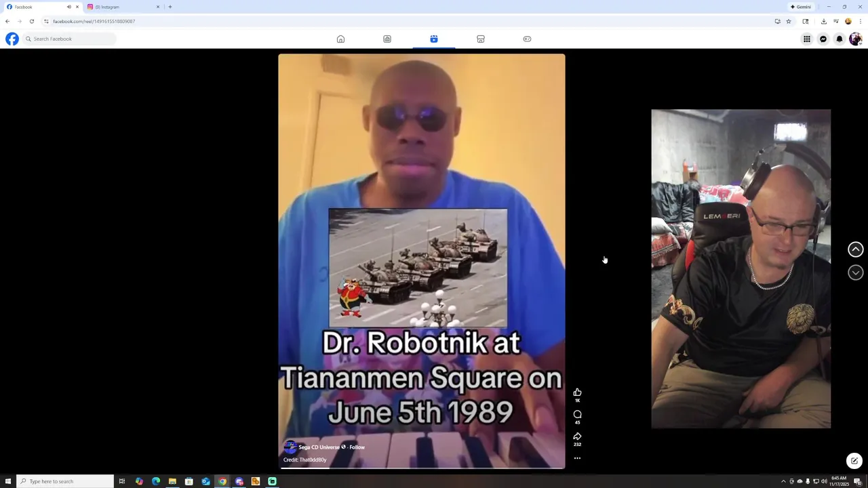Open the Facebook menu grid icon
The image size is (868, 488).
pos(807,39)
